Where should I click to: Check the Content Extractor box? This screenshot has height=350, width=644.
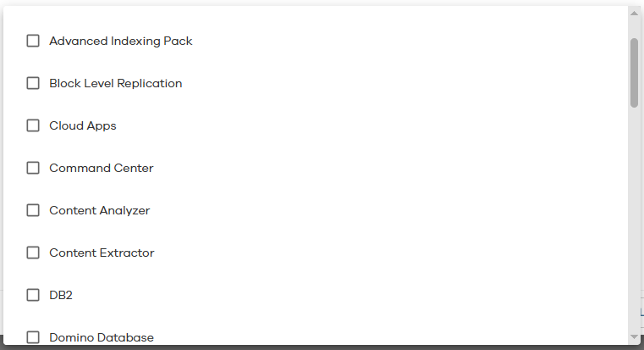33,253
